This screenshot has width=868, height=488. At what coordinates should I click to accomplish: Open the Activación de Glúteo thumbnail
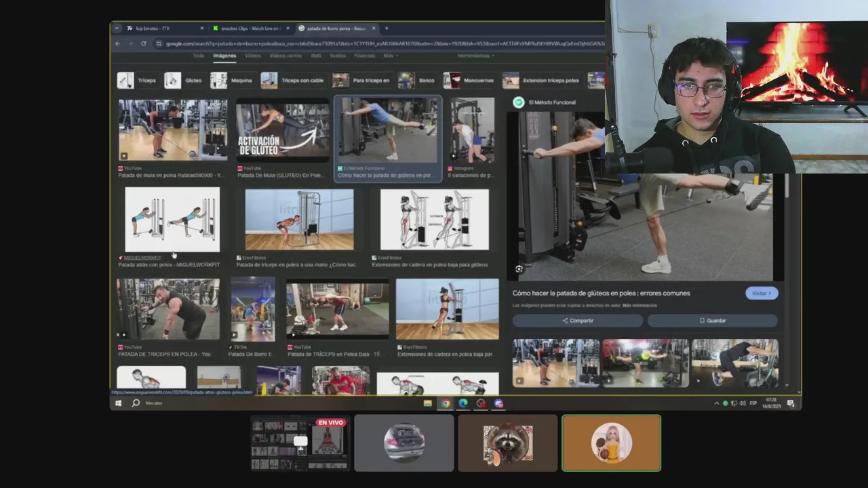tap(283, 130)
